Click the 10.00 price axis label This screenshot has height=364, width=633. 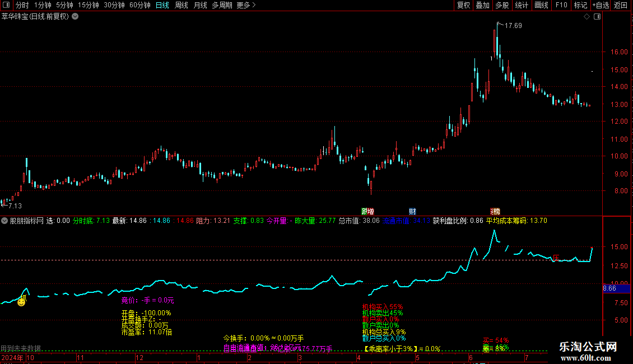tap(619, 156)
